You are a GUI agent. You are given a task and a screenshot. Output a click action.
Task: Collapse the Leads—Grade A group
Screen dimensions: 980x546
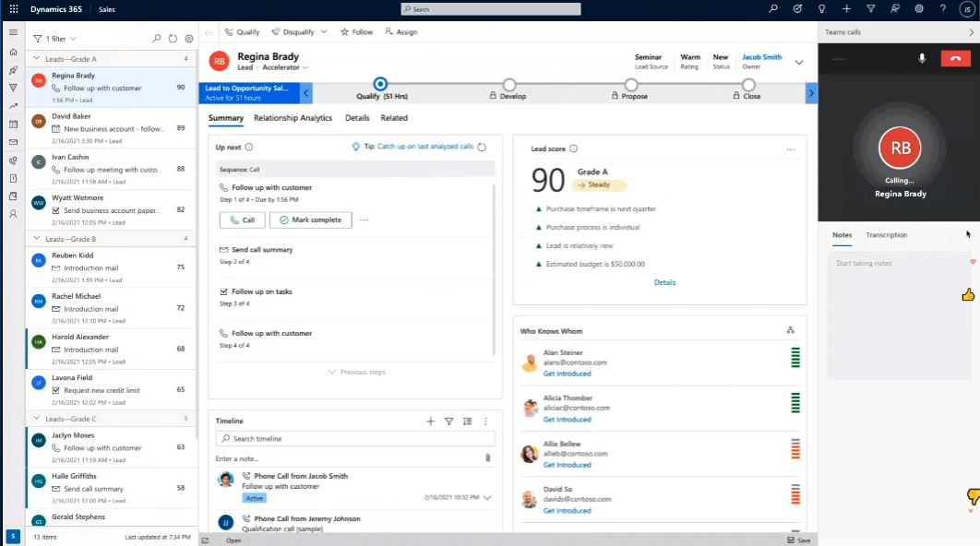[x=35, y=59]
